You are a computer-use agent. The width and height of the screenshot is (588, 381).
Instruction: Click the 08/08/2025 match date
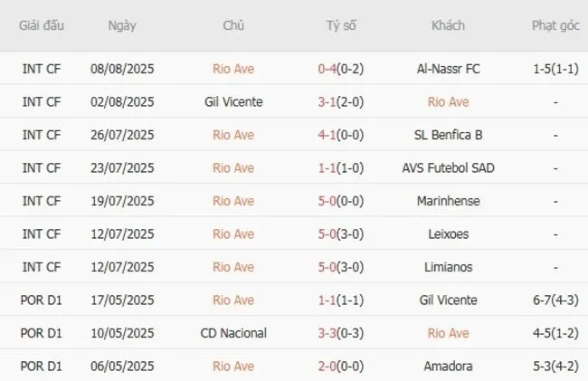click(123, 69)
